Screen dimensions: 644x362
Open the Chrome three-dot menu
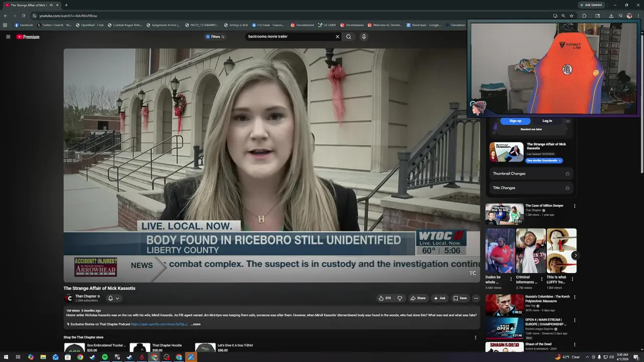(638, 16)
